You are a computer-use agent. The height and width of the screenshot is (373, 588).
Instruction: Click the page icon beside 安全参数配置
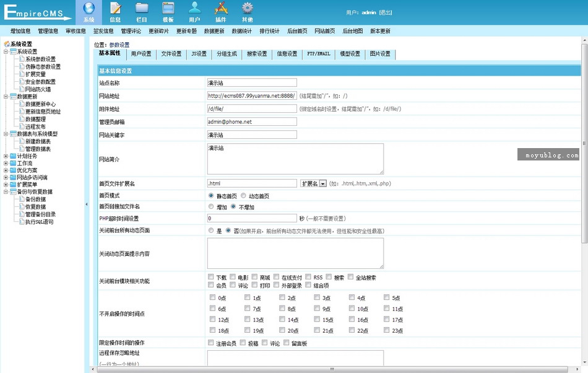22,81
